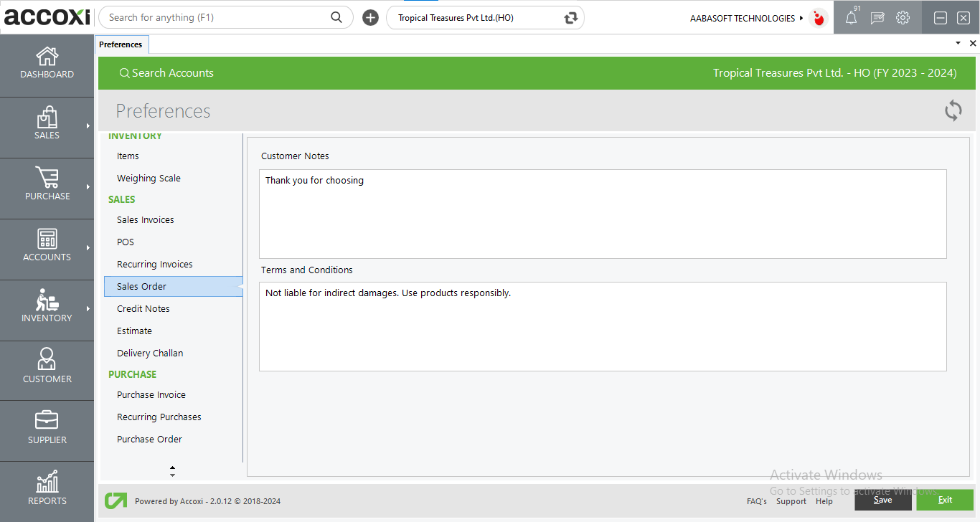980x522 pixels.
Task: Open the Supplier briefcase icon
Action: pyautogui.click(x=47, y=420)
